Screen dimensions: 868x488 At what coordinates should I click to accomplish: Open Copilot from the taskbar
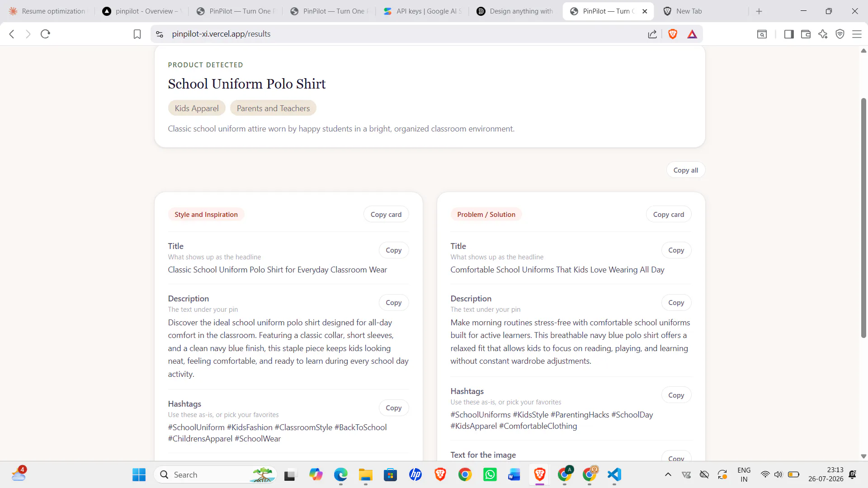coord(316,474)
